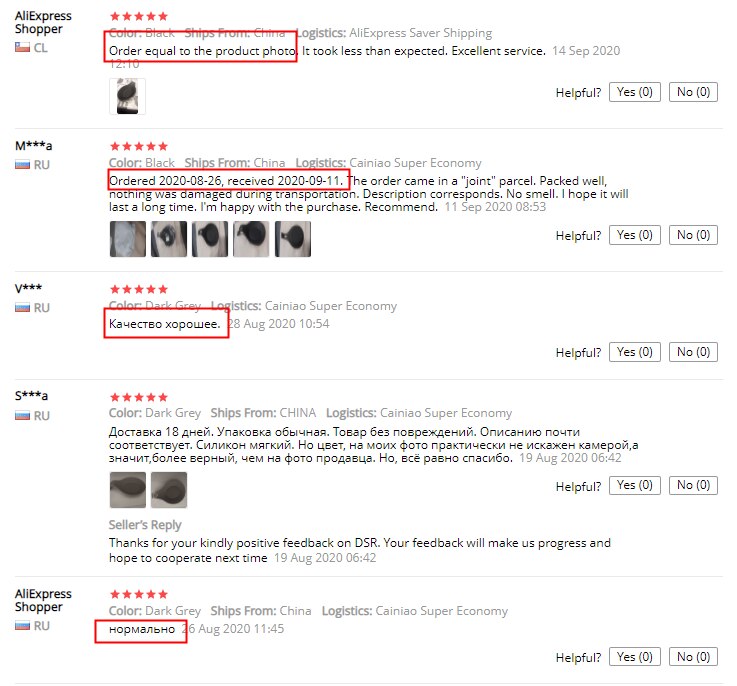Open fifth photo in M***a's review
This screenshot has height=686, width=737.
pos(292,239)
